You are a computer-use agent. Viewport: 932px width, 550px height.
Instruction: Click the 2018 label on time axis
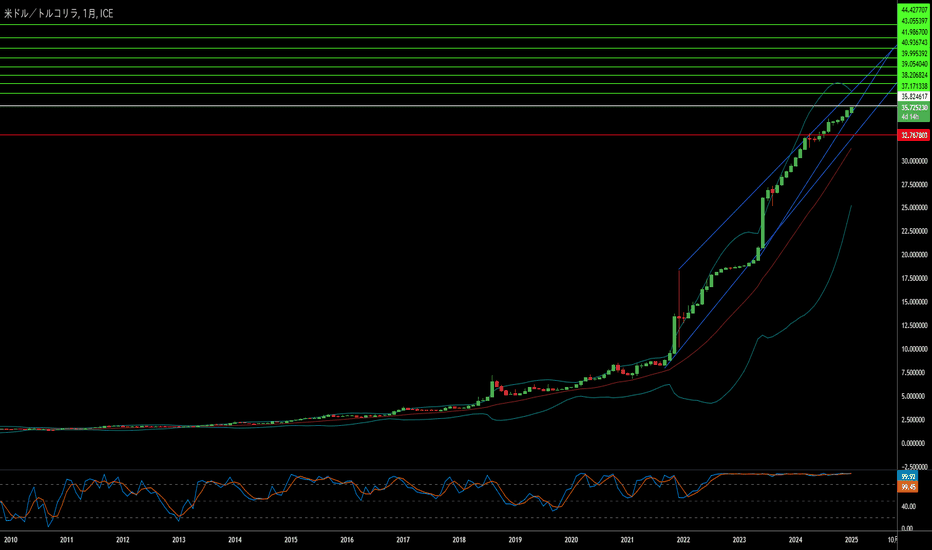click(459, 540)
